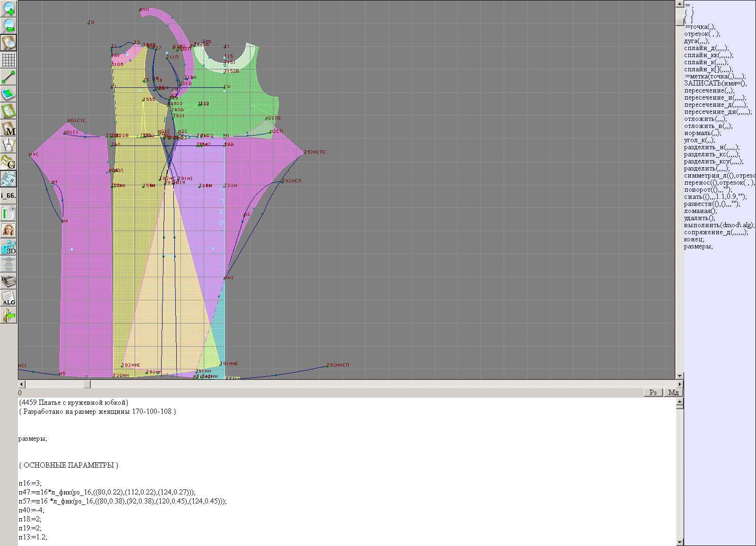Click the ALG algorithm document icon
This screenshot has width=756, height=546.
tap(9, 298)
